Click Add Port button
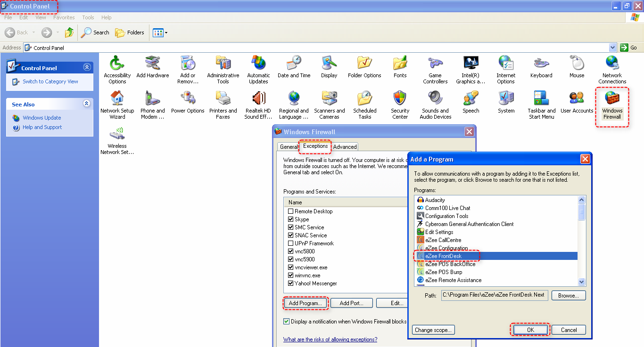The width and height of the screenshot is (644, 347). pyautogui.click(x=352, y=303)
